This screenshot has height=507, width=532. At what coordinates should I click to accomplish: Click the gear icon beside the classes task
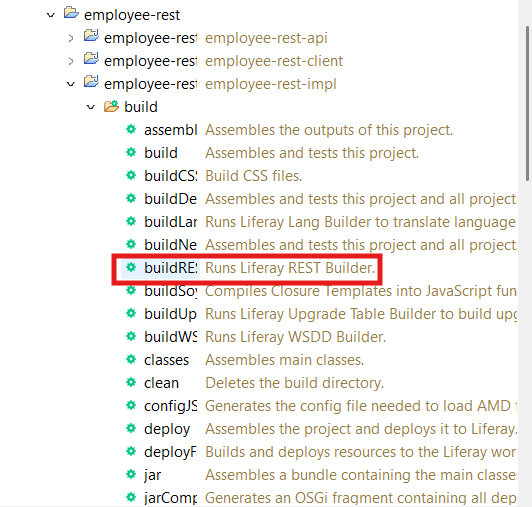click(131, 359)
